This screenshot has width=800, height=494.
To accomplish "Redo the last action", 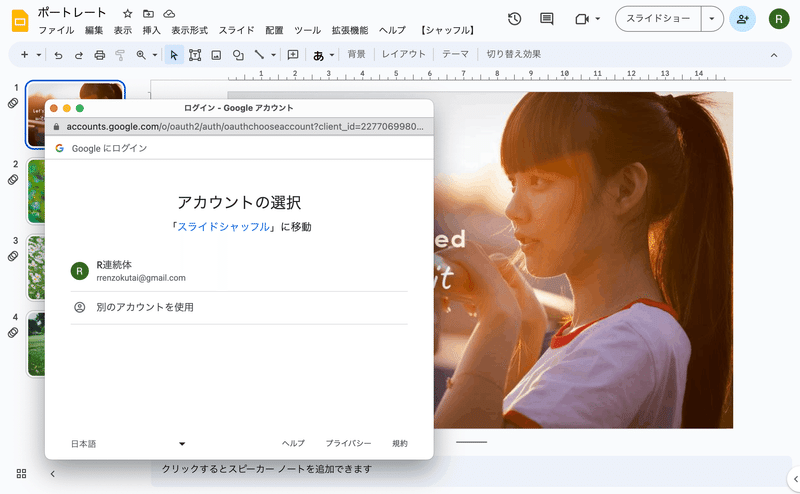I will [79, 55].
